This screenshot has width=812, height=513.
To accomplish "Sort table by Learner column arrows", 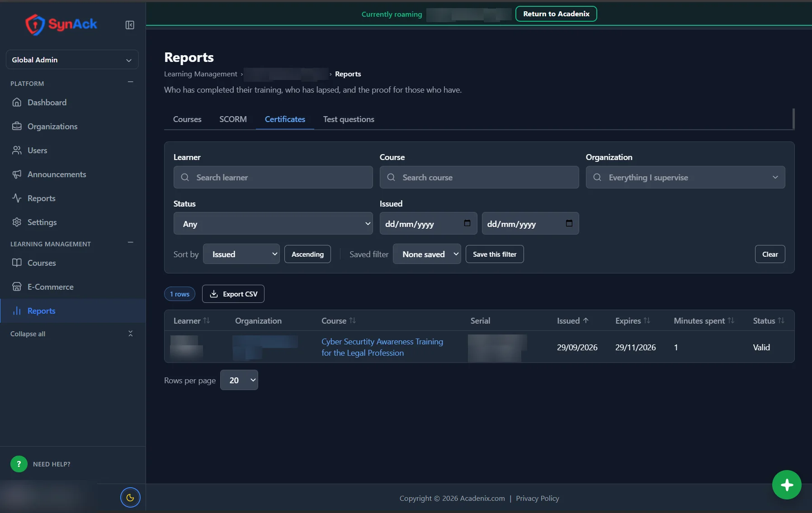I will pyautogui.click(x=207, y=320).
